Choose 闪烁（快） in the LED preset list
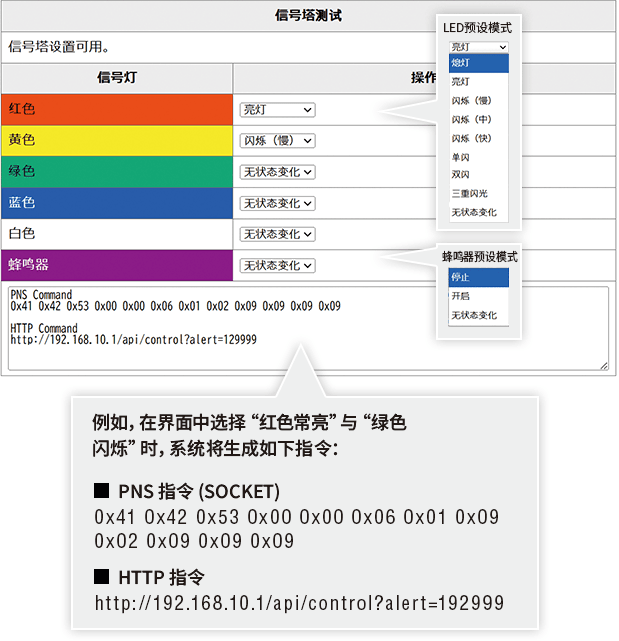Image resolution: width=619 pixels, height=641 pixels. pos(478,138)
